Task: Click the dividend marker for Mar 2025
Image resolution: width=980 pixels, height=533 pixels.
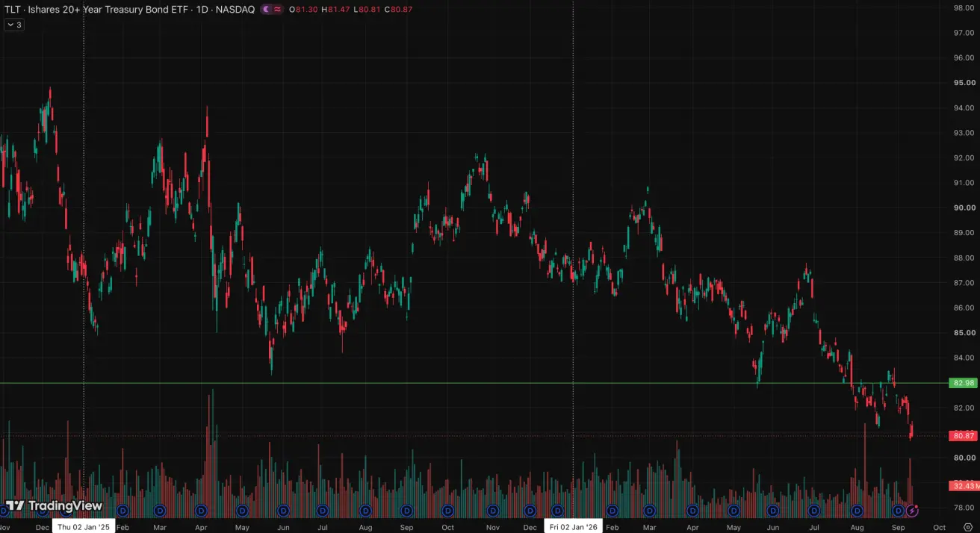Action: pos(159,511)
